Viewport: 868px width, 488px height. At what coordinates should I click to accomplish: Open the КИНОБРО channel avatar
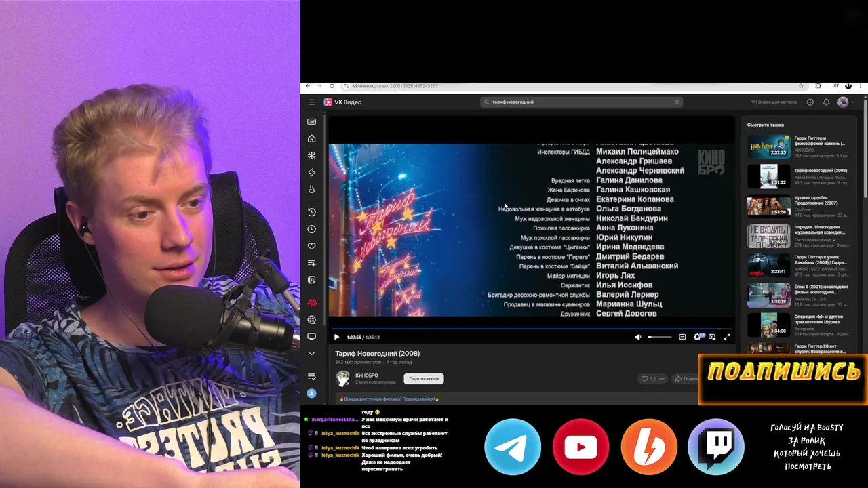coord(343,378)
